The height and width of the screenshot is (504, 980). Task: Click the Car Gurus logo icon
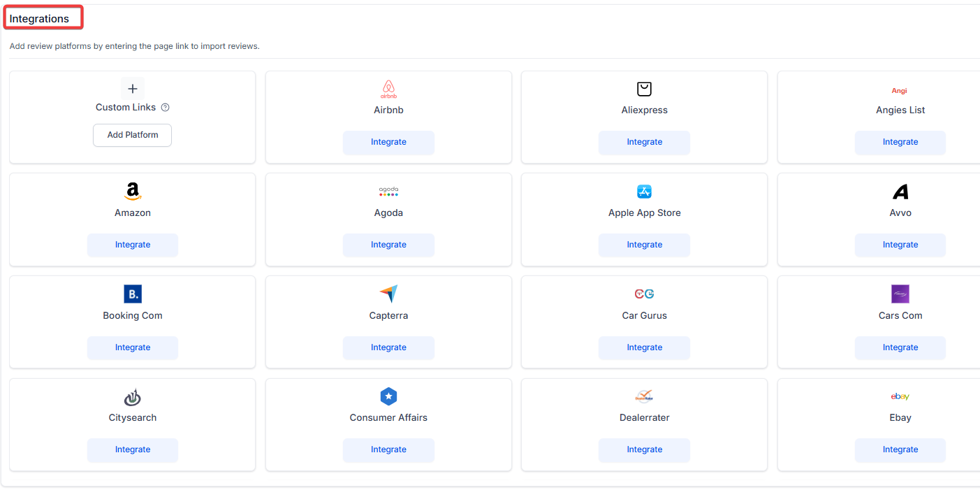(x=644, y=294)
